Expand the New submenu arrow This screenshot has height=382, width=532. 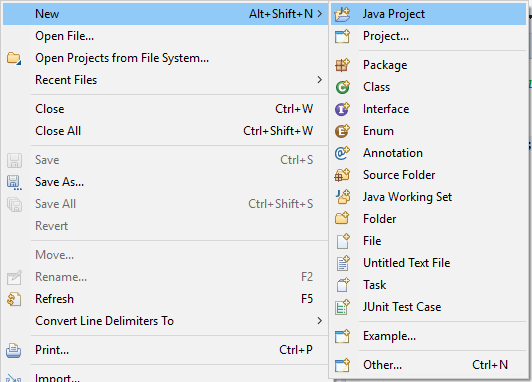[319, 14]
